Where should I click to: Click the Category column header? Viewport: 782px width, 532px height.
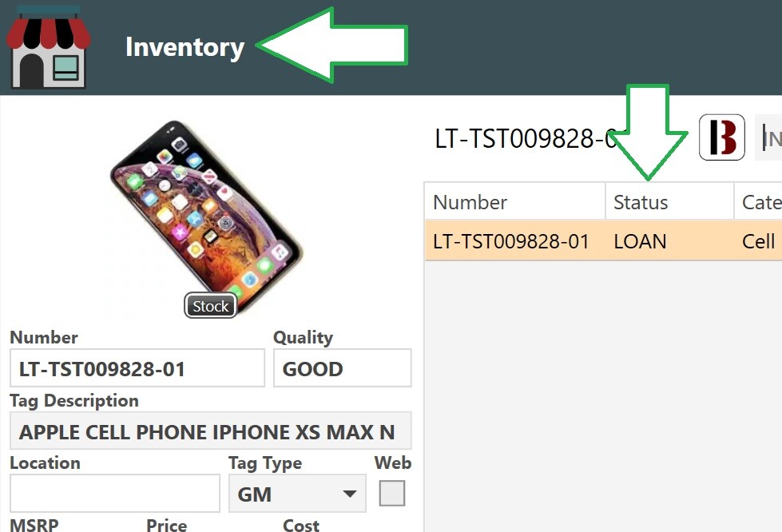coord(758,202)
